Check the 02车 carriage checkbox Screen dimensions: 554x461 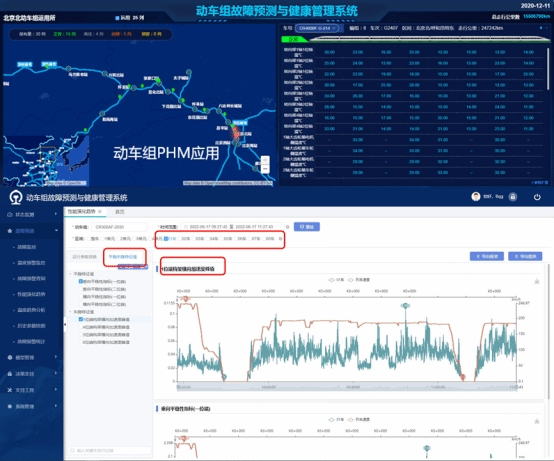[x=180, y=239]
